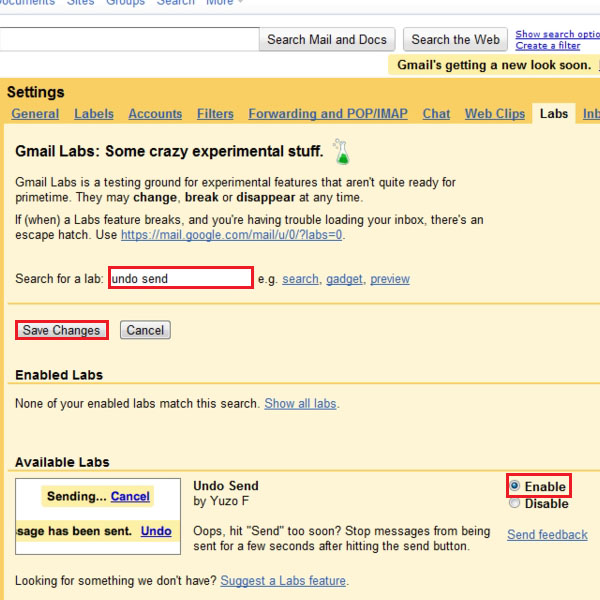Image resolution: width=600 pixels, height=600 pixels.
Task: Open the More menu in top bar
Action: [x=224, y=2]
